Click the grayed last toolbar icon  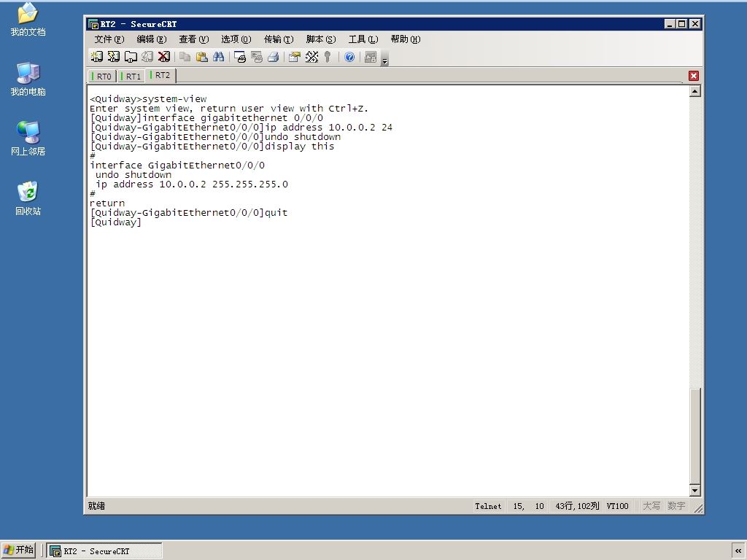[371, 57]
